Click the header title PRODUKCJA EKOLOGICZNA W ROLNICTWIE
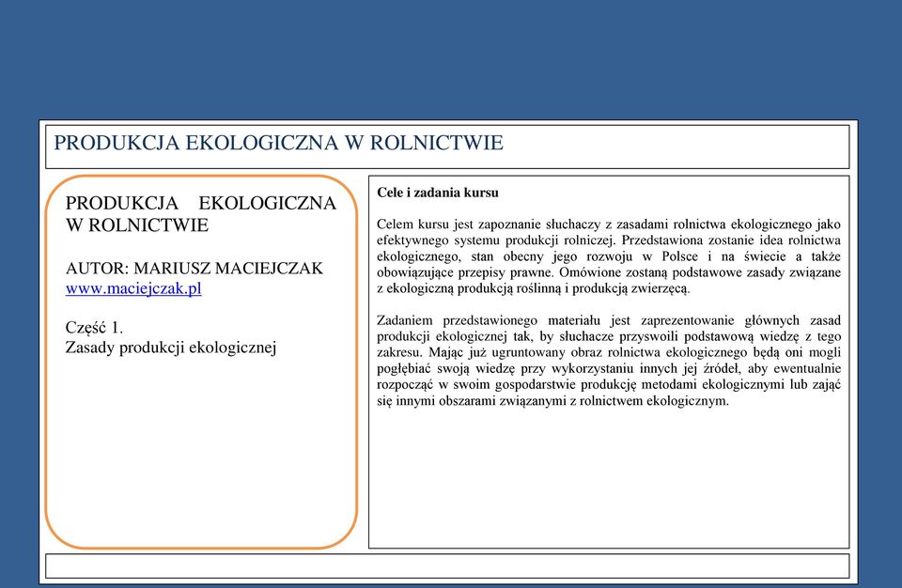The height and width of the screenshot is (588, 902). coord(278,143)
